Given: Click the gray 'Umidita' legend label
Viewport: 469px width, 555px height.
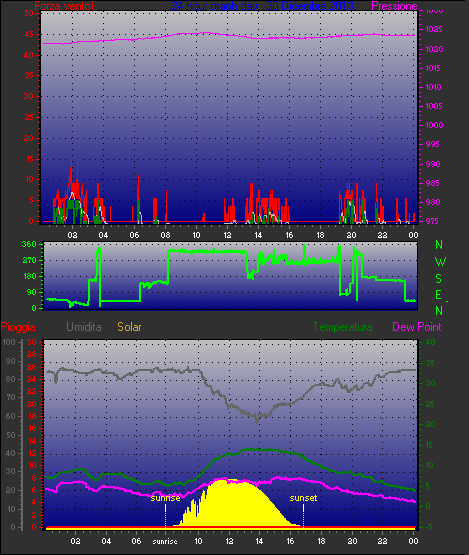Looking at the screenshot, I should (84, 327).
